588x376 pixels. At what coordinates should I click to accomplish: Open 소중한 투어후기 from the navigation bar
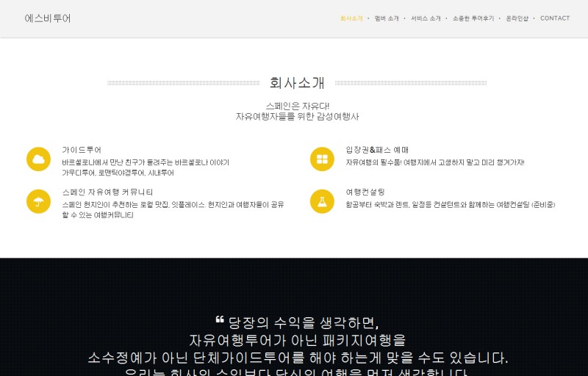[473, 18]
